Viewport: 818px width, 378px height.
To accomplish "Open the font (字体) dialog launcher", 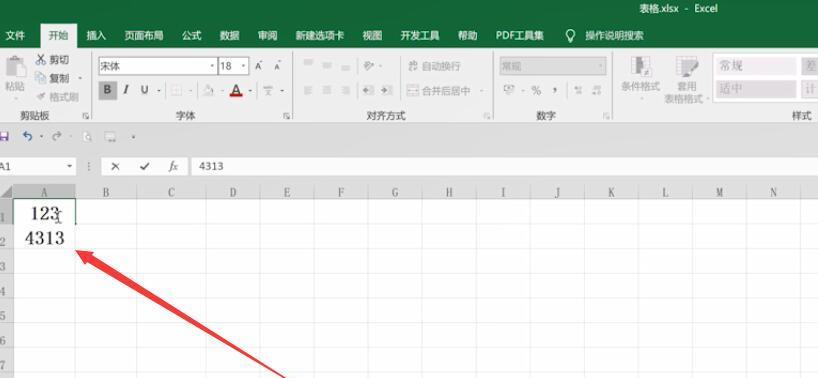I will coord(286,116).
